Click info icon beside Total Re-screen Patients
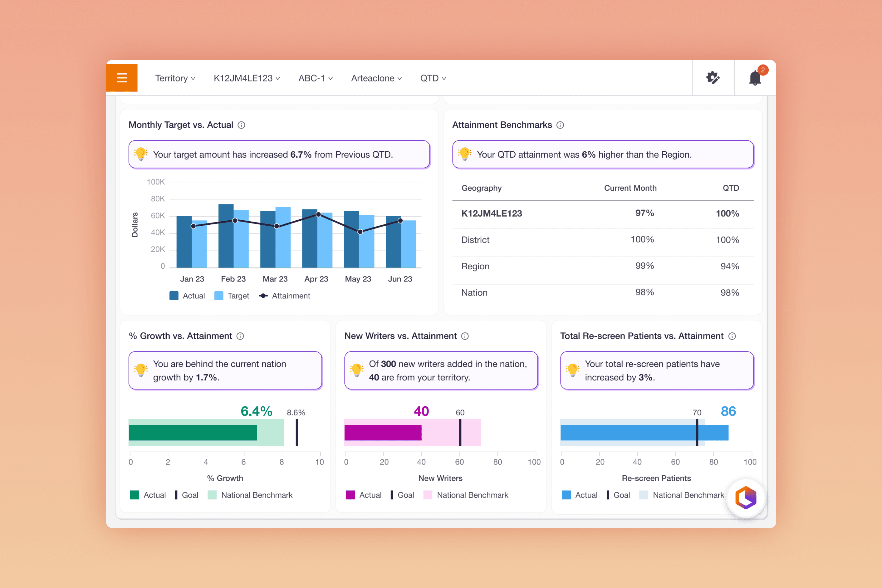The height and width of the screenshot is (588, 882). [x=732, y=336]
